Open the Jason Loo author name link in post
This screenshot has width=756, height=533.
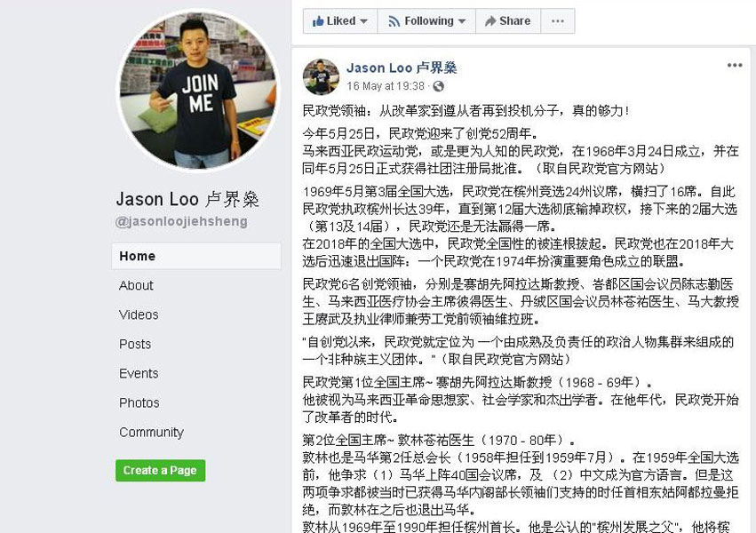pyautogui.click(x=402, y=68)
